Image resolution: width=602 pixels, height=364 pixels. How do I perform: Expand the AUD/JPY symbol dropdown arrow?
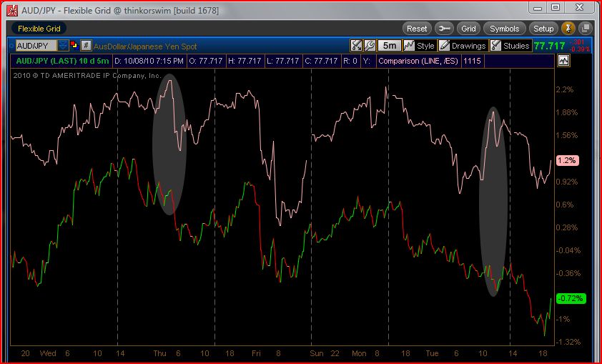click(63, 46)
